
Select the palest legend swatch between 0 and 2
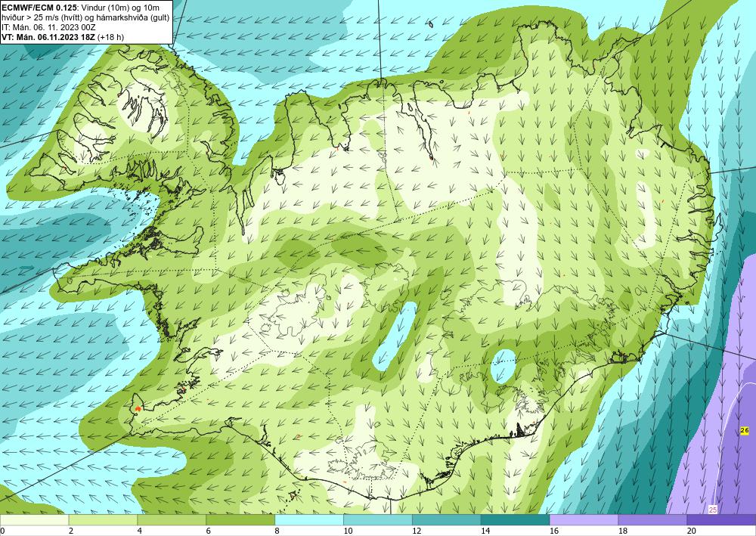[x=34, y=519]
